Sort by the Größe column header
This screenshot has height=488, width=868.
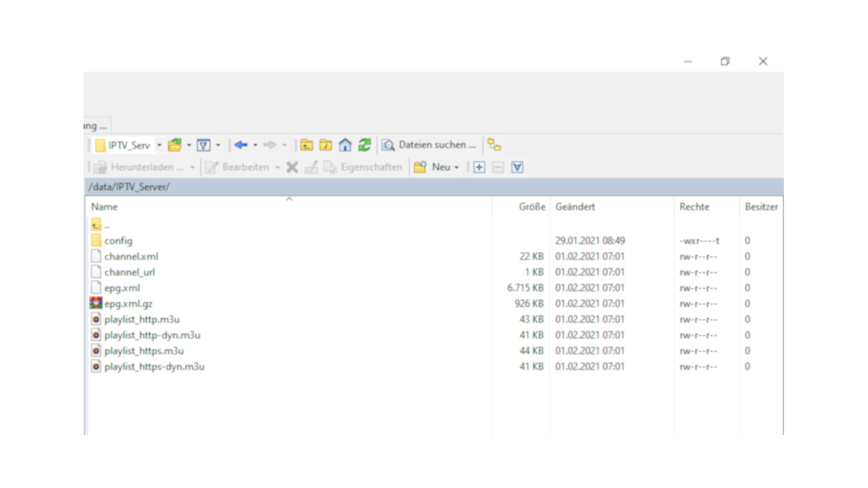[x=532, y=206]
